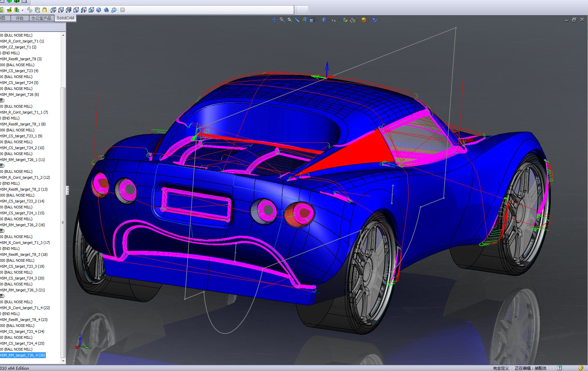
Task: Expand the Hide/Show Items dropdown arrow
Action: (339, 20)
